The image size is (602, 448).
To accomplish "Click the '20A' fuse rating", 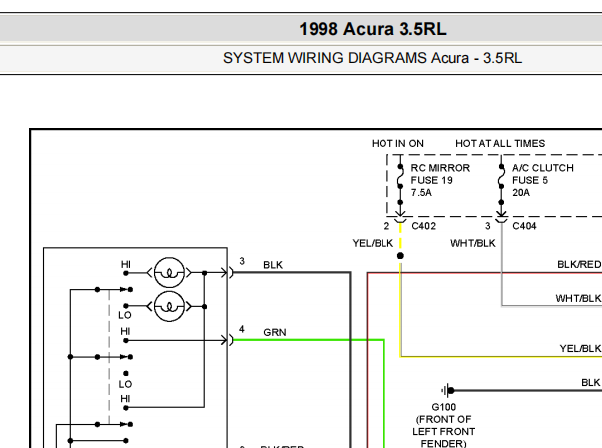I will (x=521, y=193).
